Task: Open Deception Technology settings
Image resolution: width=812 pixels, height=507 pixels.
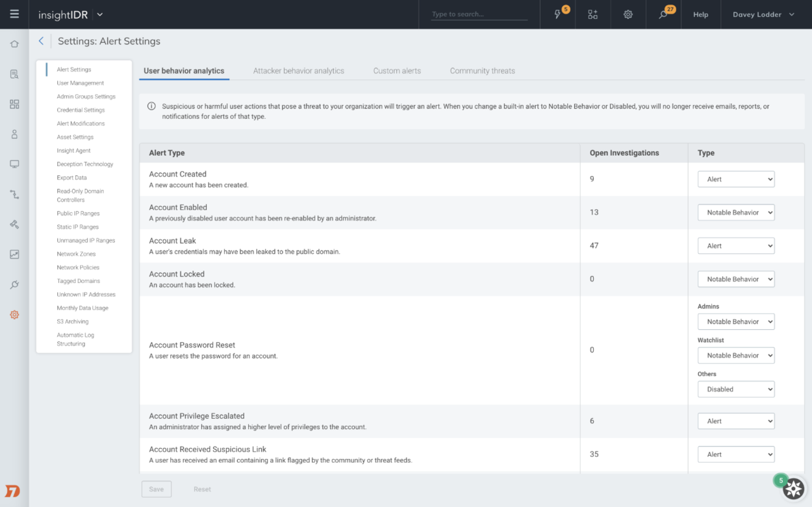Action: click(85, 164)
